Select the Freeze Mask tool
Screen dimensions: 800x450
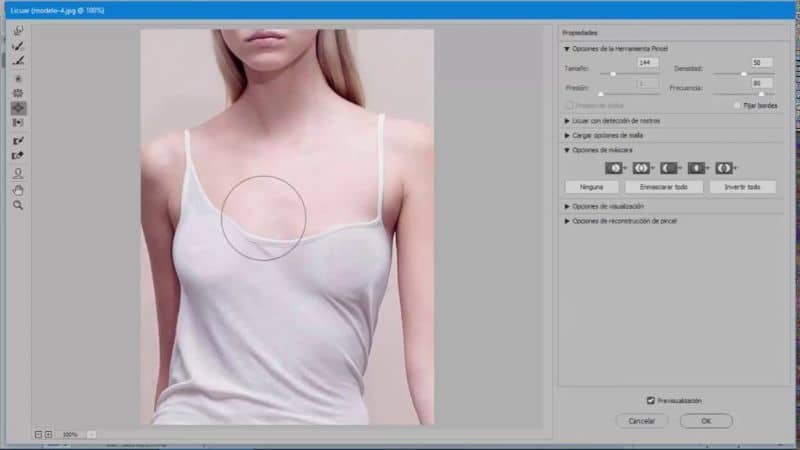(x=18, y=140)
